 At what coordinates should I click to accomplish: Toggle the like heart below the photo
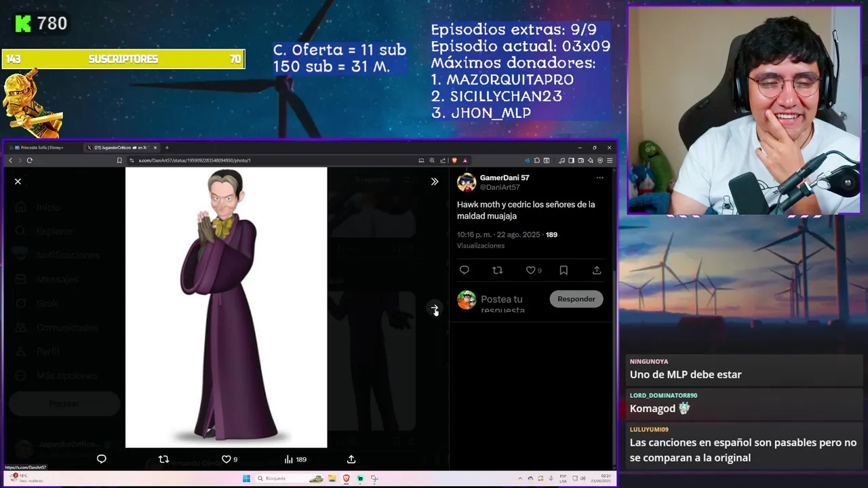pyautogui.click(x=226, y=459)
